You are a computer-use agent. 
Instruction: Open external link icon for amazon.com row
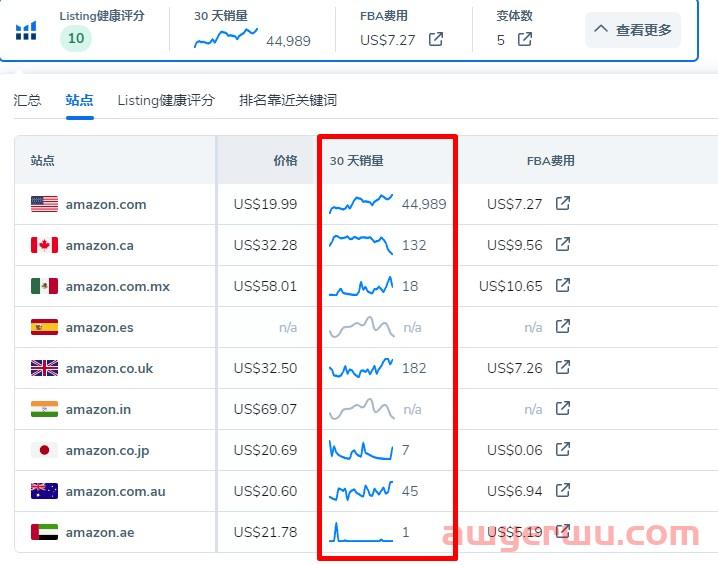click(563, 204)
